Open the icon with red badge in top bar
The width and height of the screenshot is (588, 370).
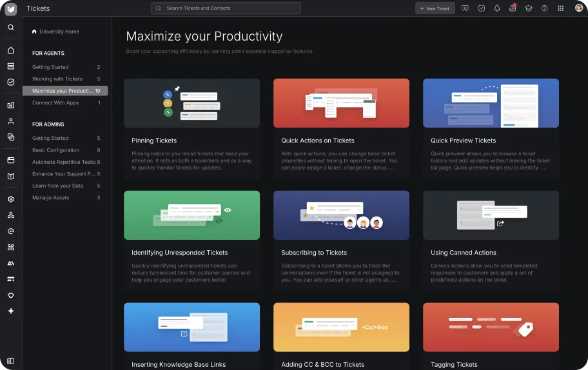click(x=513, y=8)
